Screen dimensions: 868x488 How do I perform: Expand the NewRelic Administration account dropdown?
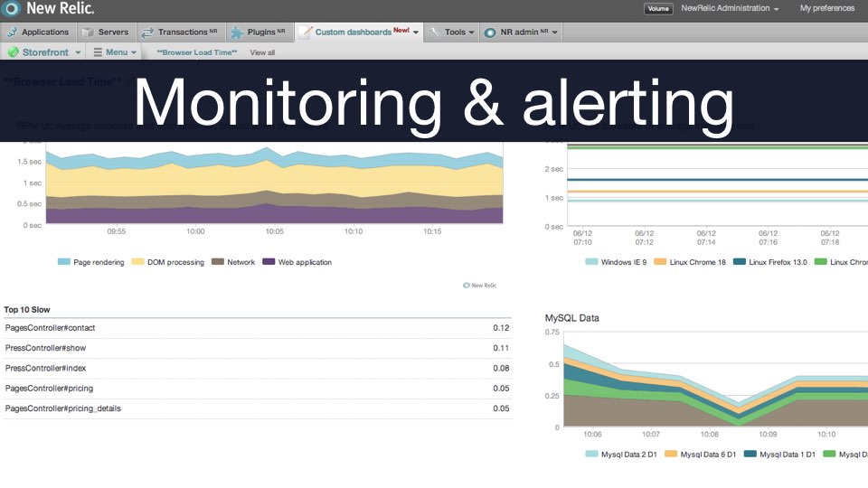tap(730, 9)
